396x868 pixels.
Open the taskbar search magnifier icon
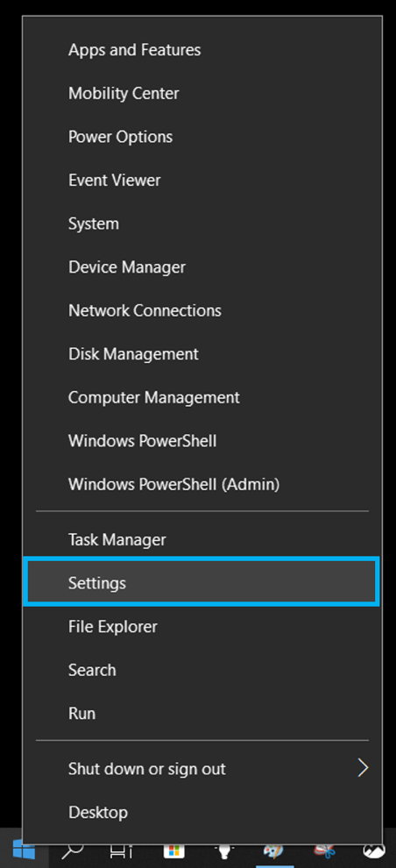73,852
